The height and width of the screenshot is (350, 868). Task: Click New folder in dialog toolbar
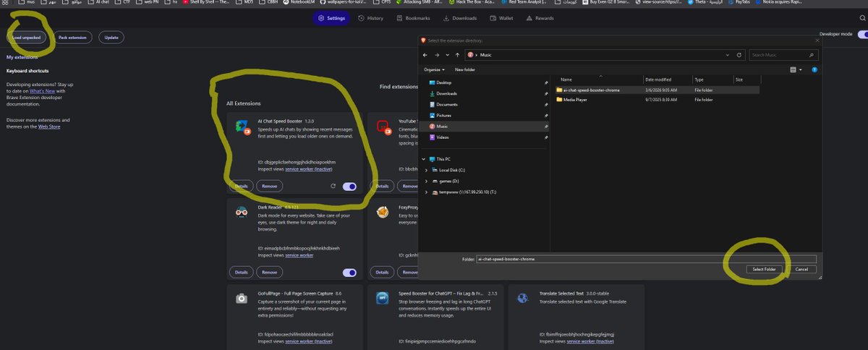point(465,69)
